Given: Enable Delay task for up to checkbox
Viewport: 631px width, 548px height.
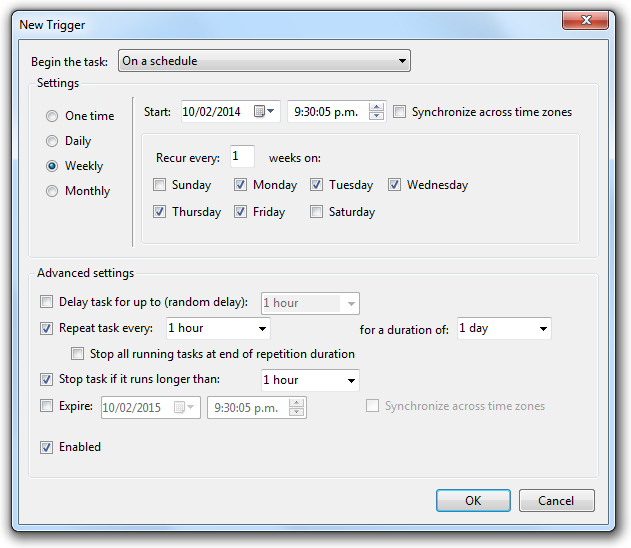Looking at the screenshot, I should pos(46,302).
